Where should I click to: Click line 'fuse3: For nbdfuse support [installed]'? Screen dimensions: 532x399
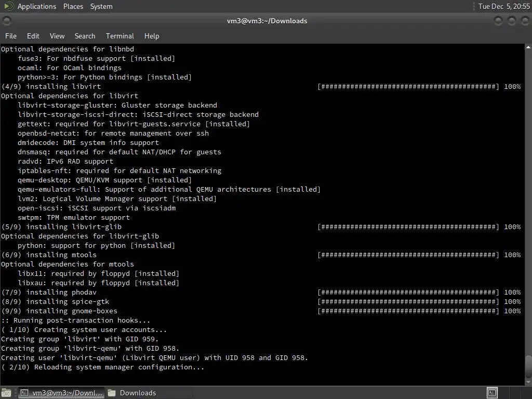pos(96,58)
